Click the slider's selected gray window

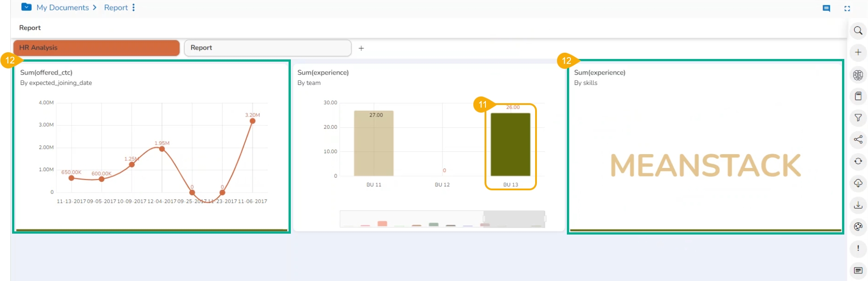pos(515,219)
